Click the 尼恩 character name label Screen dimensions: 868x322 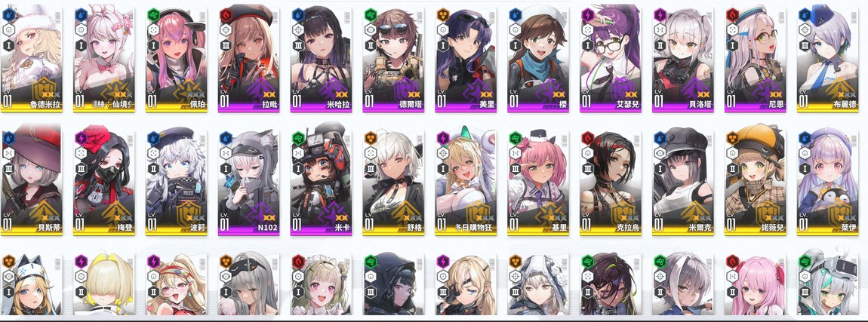[x=774, y=104]
